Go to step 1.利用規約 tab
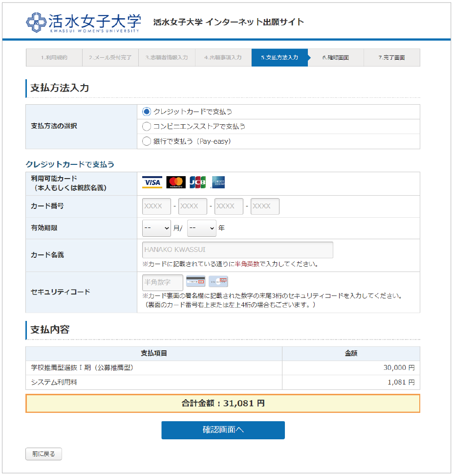 click(54, 58)
